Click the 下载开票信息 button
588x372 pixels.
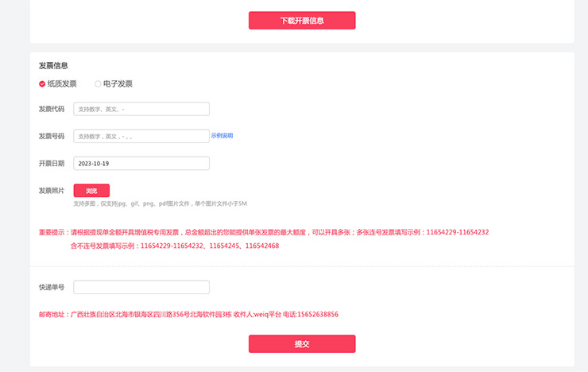pyautogui.click(x=302, y=21)
